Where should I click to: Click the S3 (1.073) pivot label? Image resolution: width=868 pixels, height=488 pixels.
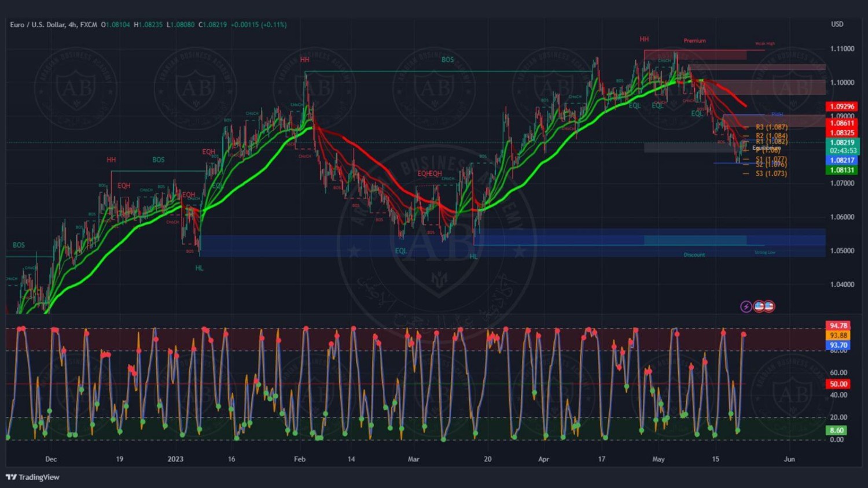click(x=771, y=173)
